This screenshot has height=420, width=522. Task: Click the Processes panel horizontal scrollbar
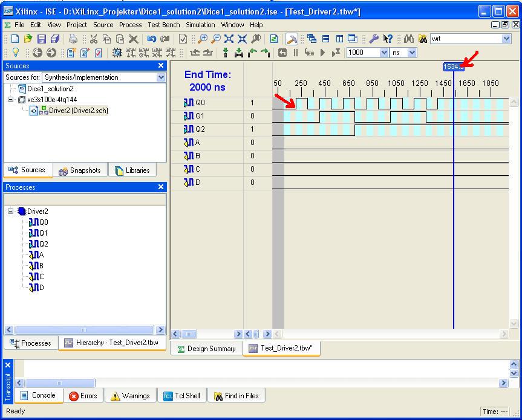(85, 330)
